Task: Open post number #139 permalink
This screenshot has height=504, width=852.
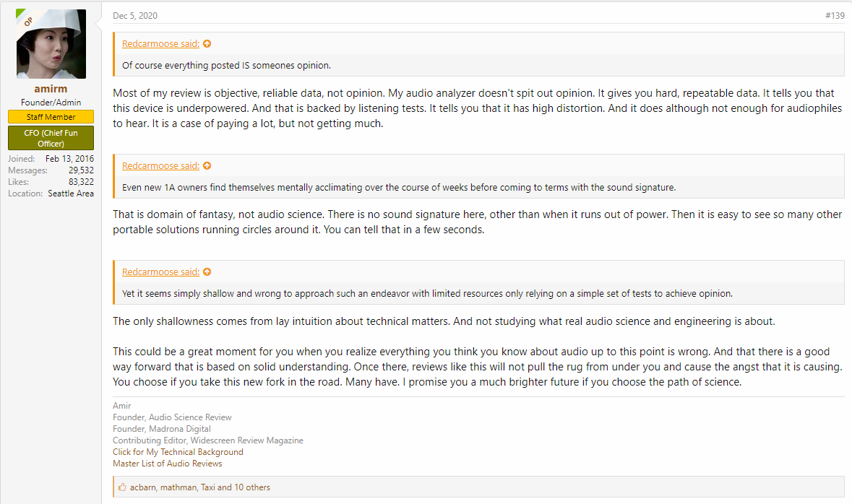Action: (835, 16)
